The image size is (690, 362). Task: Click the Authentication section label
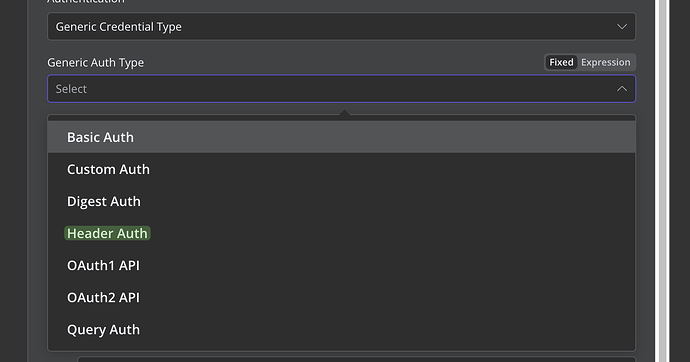pos(86,1)
